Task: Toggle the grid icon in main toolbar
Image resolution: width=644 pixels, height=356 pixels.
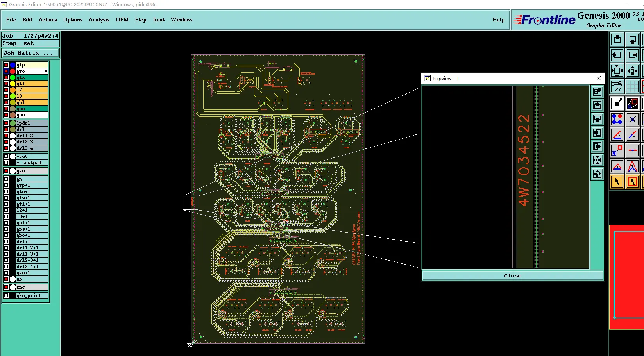Action: [633, 86]
